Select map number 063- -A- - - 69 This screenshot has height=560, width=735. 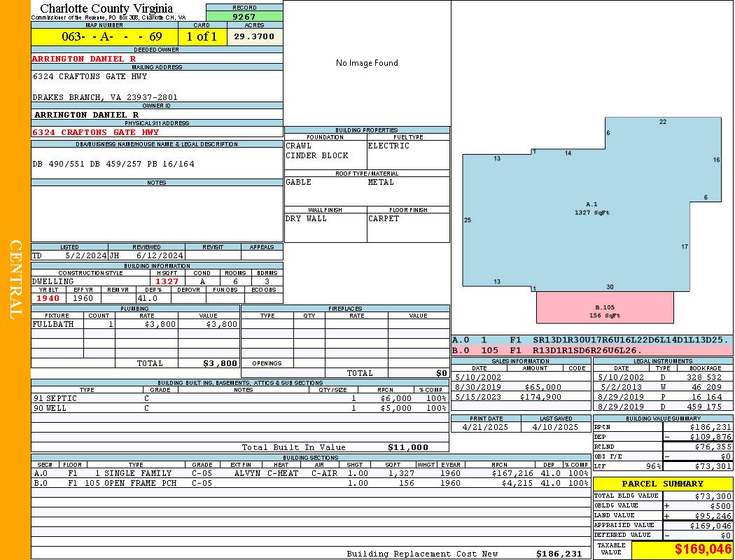(112, 36)
